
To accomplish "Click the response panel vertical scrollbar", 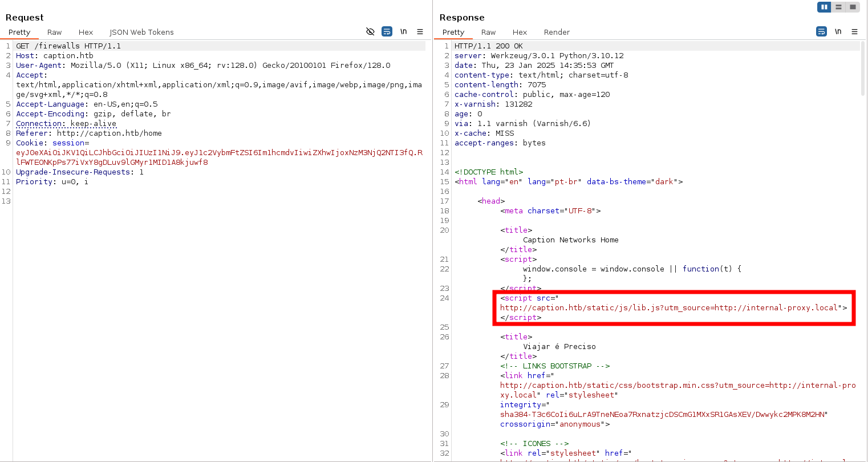I will point(863,68).
